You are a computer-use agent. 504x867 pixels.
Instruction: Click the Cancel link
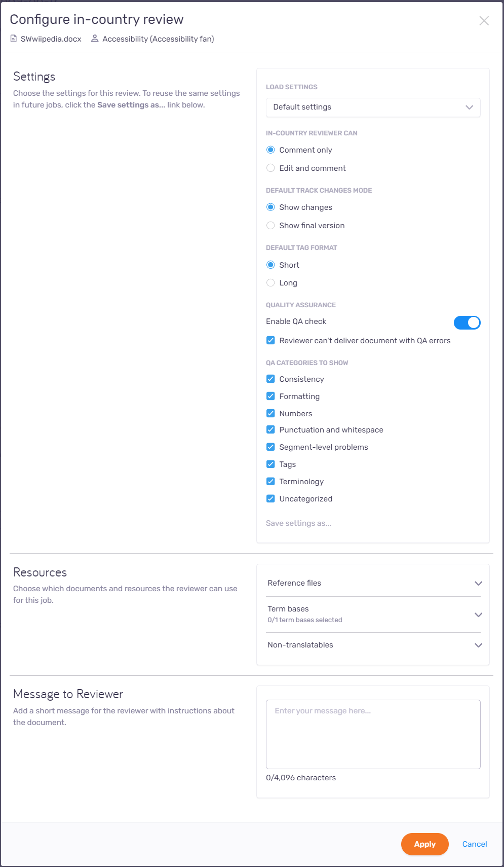click(x=475, y=844)
